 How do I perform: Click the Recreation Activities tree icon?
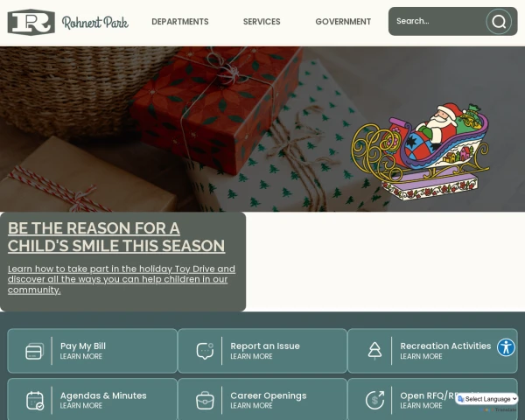[374, 351]
